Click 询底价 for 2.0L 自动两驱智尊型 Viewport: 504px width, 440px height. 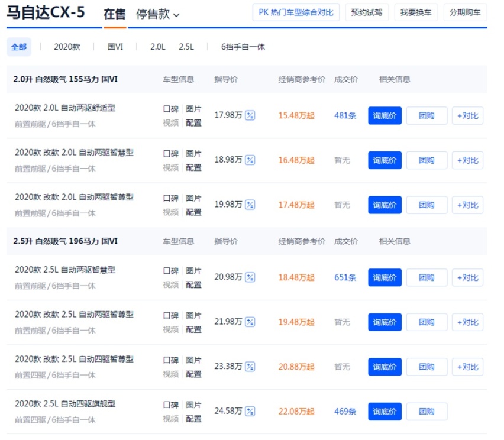point(385,205)
